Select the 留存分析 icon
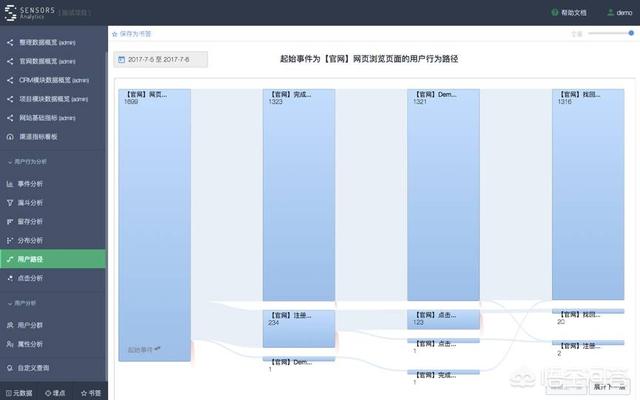Viewport: 640px width, 400px height. (x=10, y=222)
